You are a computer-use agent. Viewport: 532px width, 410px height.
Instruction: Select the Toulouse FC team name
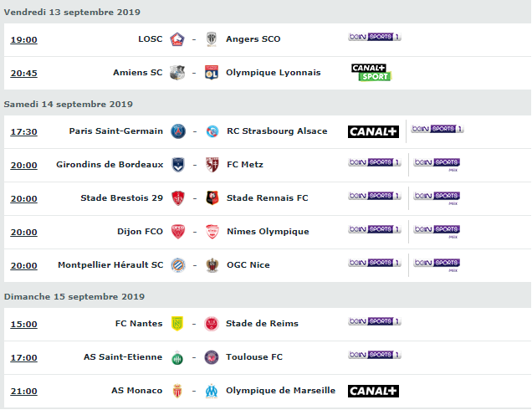[254, 356]
